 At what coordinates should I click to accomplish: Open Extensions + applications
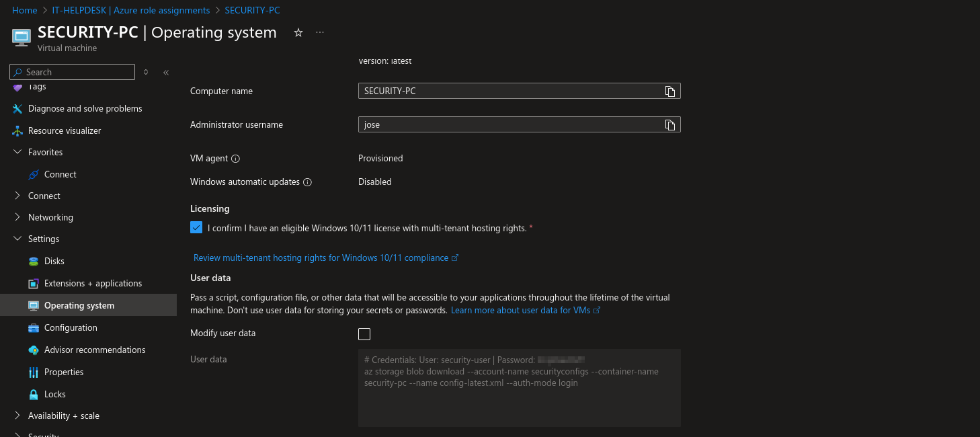pos(93,283)
